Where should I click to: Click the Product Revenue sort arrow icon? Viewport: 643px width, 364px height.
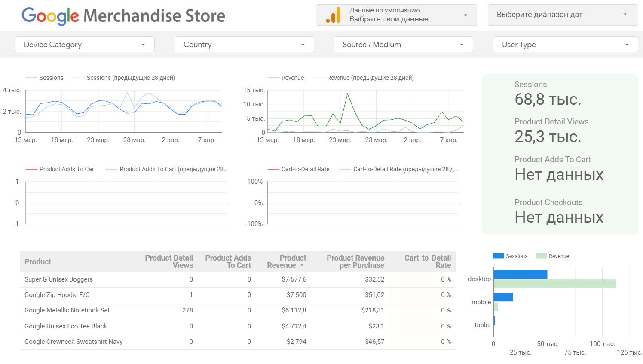point(302,265)
